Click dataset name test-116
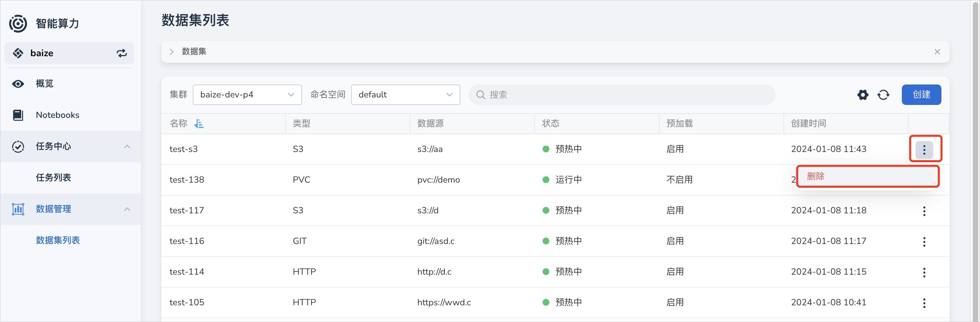This screenshot has width=980, height=322. pyautogui.click(x=187, y=242)
